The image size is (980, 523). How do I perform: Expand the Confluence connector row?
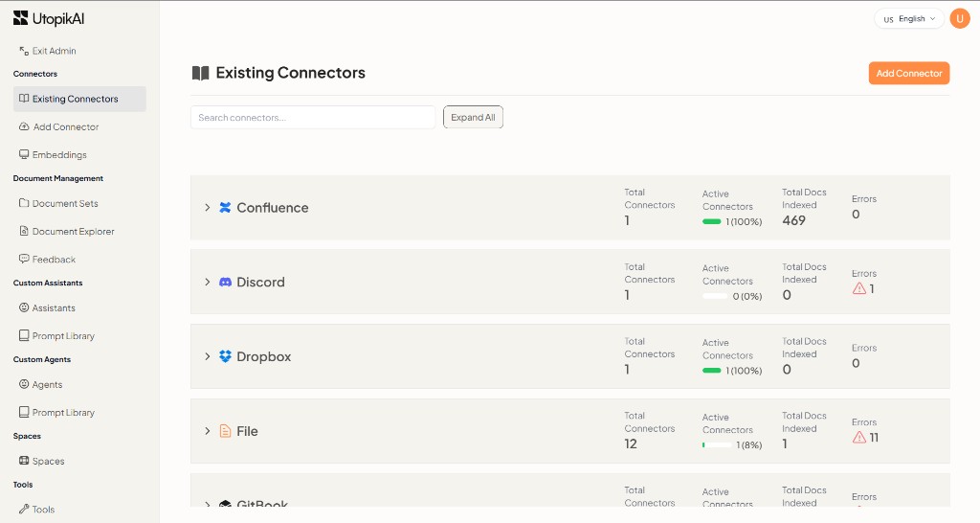coord(208,207)
